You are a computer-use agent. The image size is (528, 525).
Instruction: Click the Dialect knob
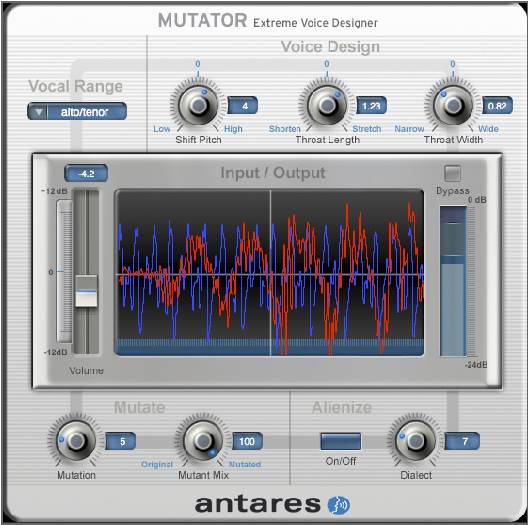[416, 441]
